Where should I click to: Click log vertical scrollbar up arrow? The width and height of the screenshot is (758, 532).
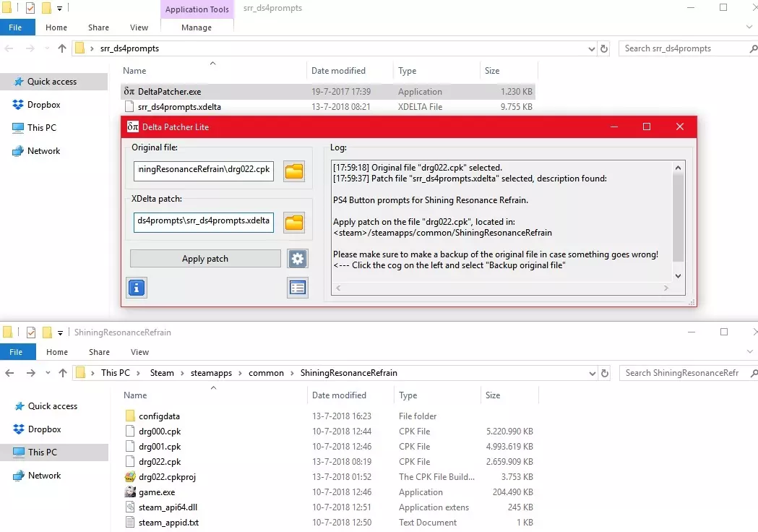click(x=679, y=168)
